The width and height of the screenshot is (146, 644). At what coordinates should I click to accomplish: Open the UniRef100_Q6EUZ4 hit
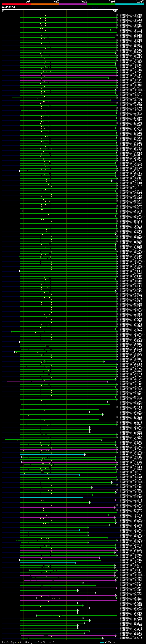(131, 100)
